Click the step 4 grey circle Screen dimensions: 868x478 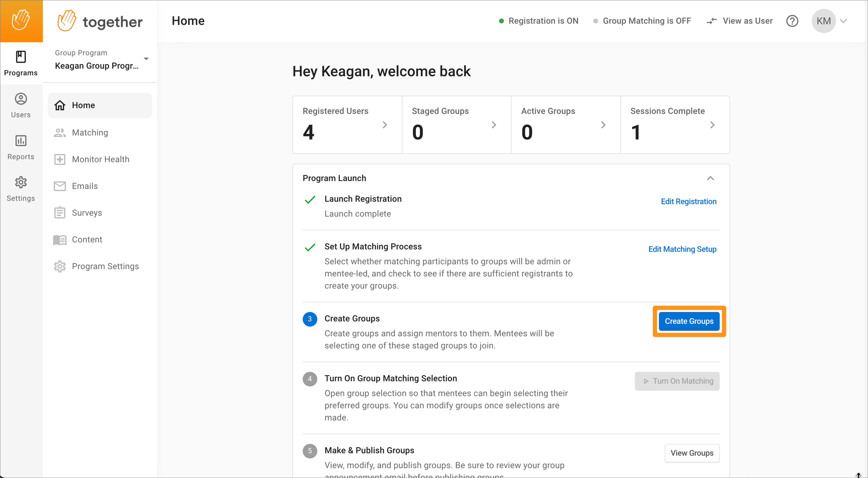(310, 379)
